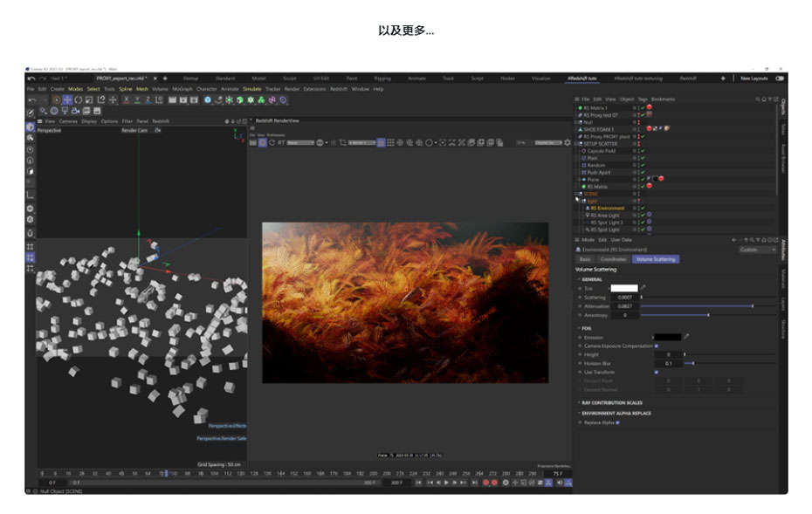
Task: Collapse the GENERAL section
Action: coord(579,279)
